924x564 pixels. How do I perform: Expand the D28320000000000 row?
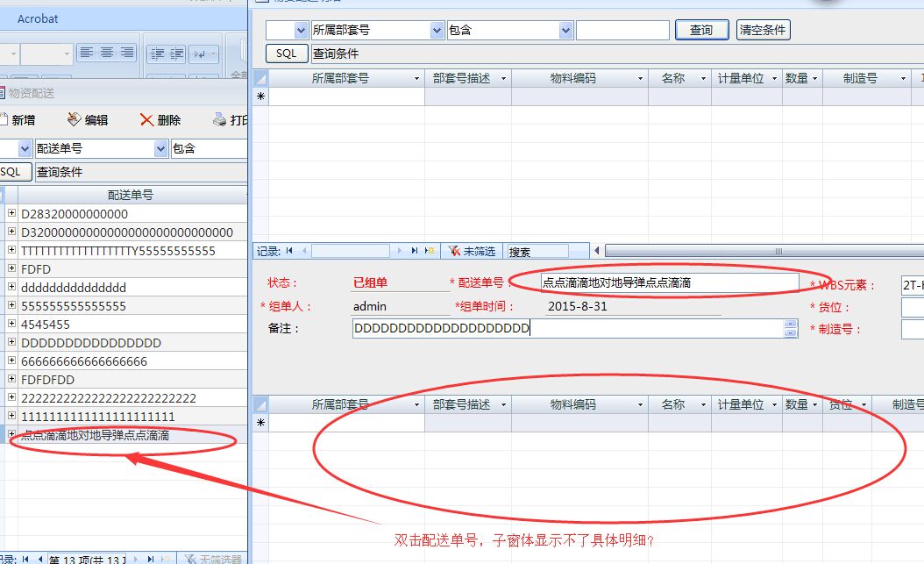coord(11,214)
